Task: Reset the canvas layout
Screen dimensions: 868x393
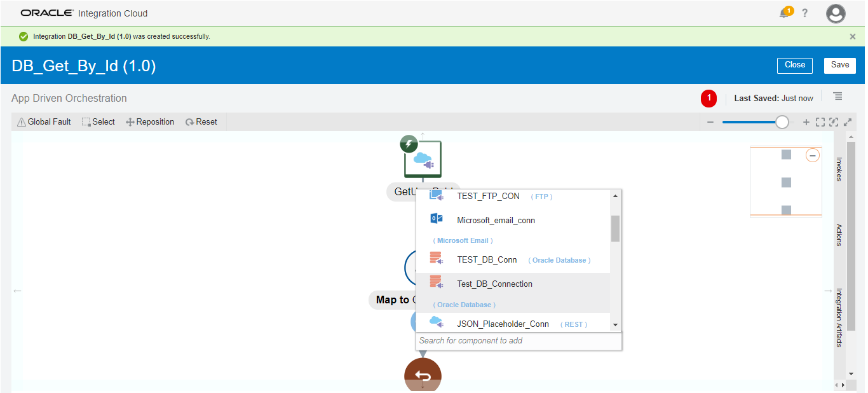Action: pos(201,122)
